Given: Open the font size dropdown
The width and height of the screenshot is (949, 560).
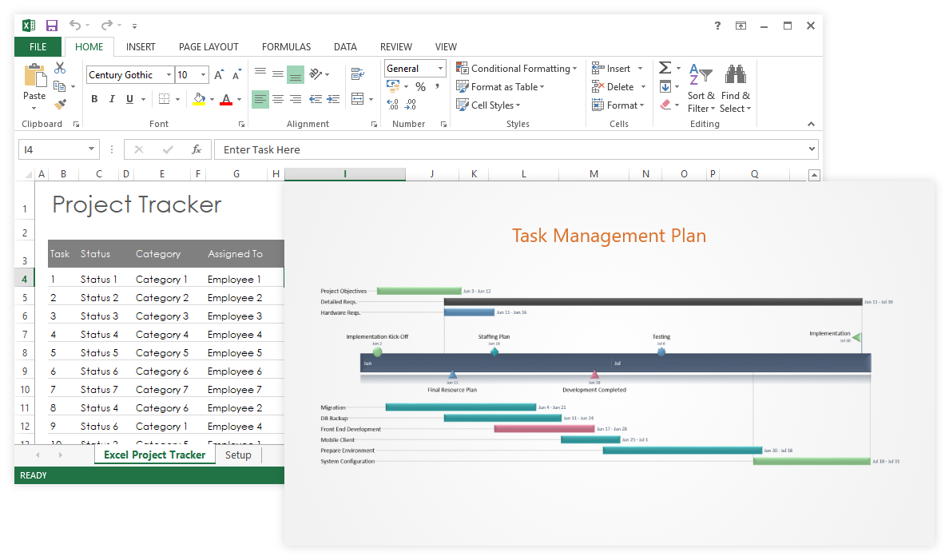Looking at the screenshot, I should coord(204,74).
